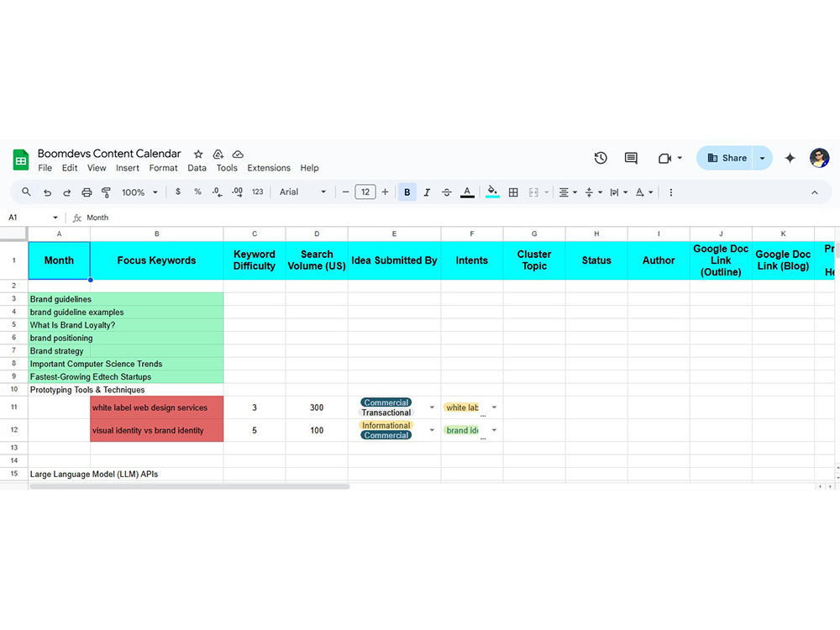Select the cell 'white label web design services'
Viewport: 840px width, 630px height.
[156, 407]
